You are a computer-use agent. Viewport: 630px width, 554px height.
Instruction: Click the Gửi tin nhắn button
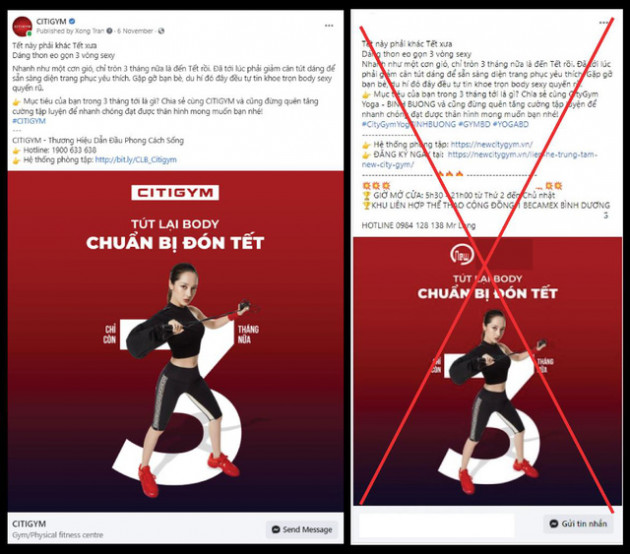(578, 523)
